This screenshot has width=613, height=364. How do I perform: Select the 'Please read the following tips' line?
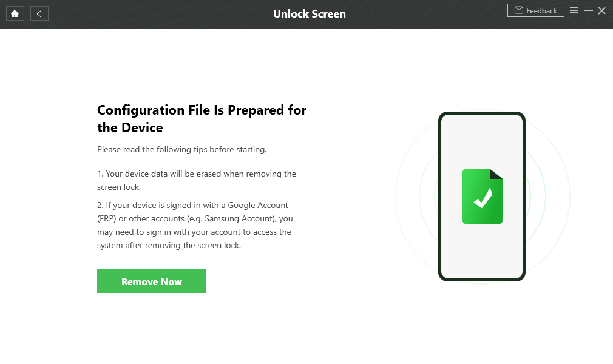182,149
